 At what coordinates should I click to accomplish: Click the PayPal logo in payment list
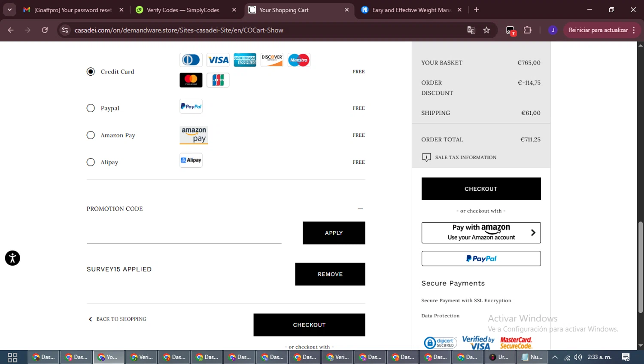pyautogui.click(x=191, y=106)
